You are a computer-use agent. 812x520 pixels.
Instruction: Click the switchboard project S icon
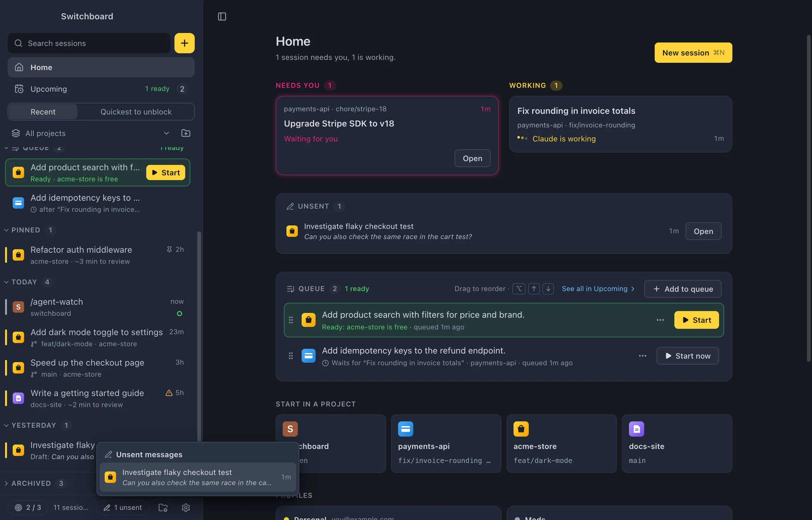click(x=290, y=429)
